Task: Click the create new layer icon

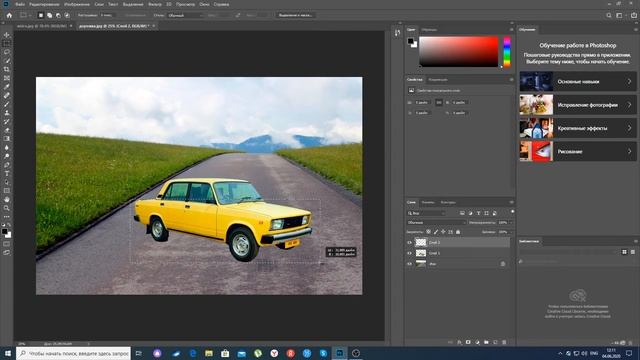Action: tap(495, 342)
